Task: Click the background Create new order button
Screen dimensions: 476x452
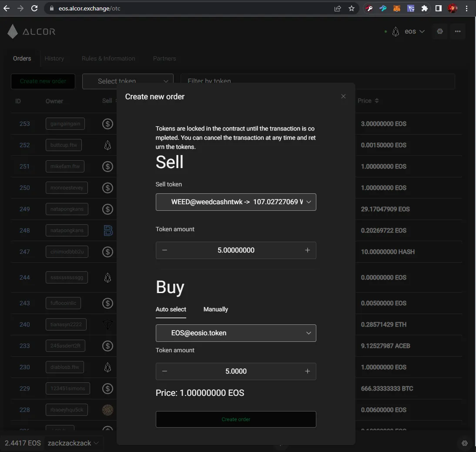Action: click(x=43, y=81)
